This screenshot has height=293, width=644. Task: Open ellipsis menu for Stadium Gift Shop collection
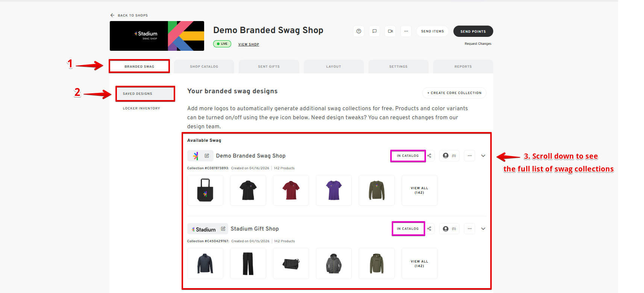(470, 229)
